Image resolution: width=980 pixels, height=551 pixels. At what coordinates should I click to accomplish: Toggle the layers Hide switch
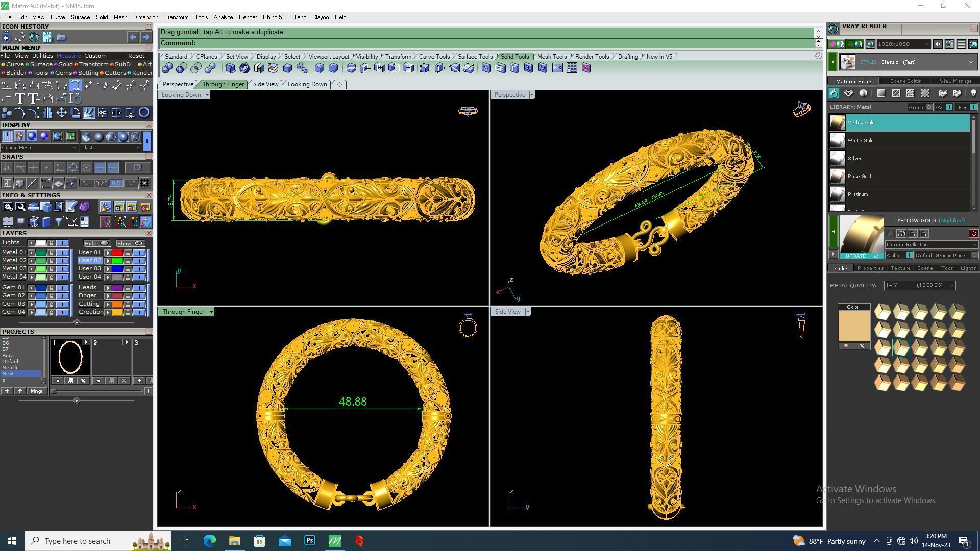(97, 243)
